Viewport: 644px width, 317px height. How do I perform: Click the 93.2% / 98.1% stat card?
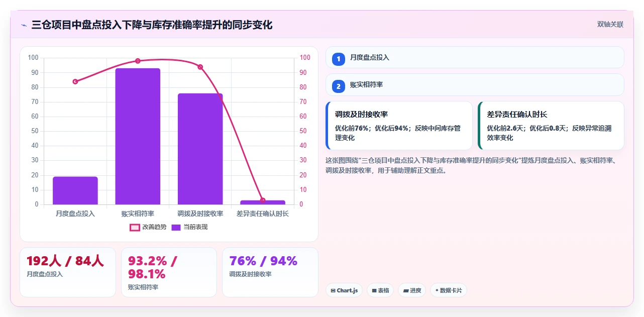click(x=169, y=272)
